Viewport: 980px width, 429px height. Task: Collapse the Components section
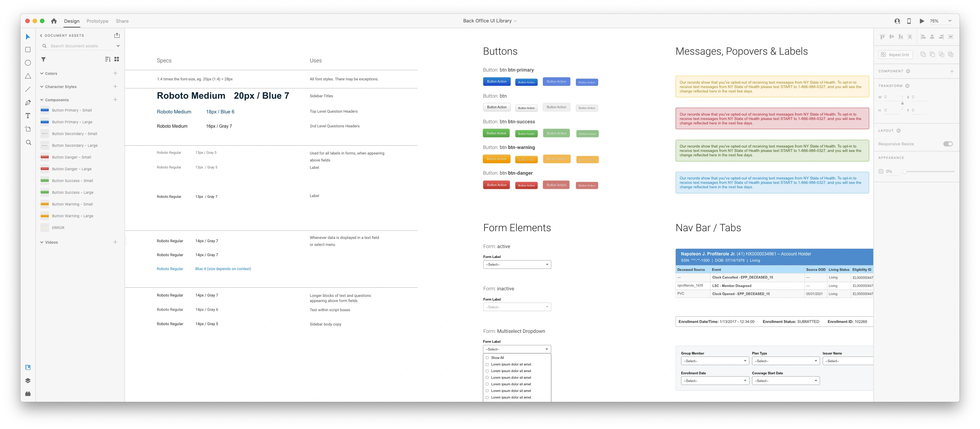pos(41,99)
